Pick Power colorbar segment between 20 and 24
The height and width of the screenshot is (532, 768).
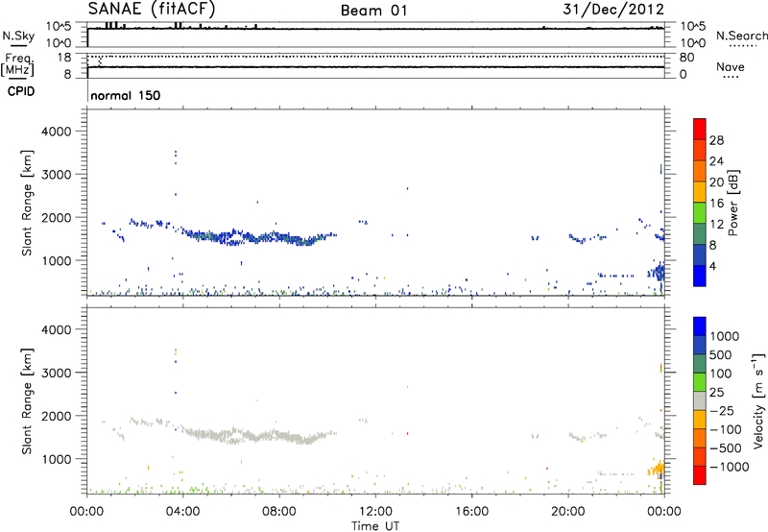tap(700, 171)
